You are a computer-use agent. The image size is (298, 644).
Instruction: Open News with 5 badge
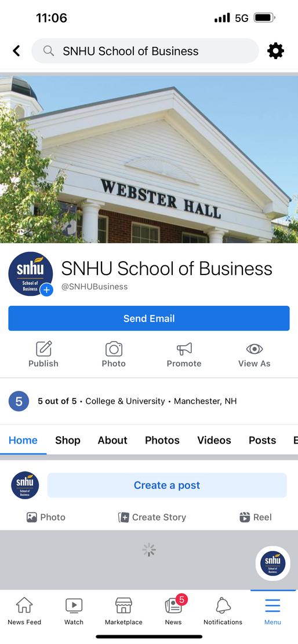coord(173,611)
